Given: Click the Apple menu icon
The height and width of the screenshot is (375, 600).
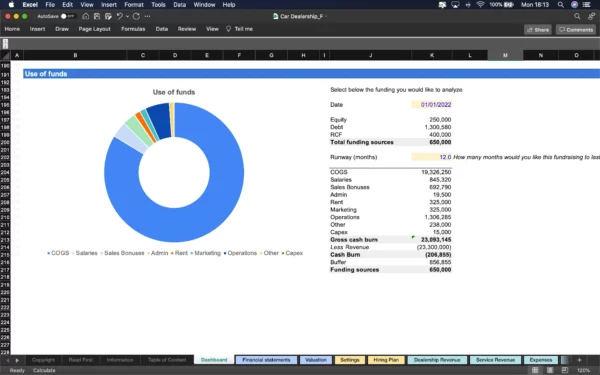Looking at the screenshot, I should point(11,5).
